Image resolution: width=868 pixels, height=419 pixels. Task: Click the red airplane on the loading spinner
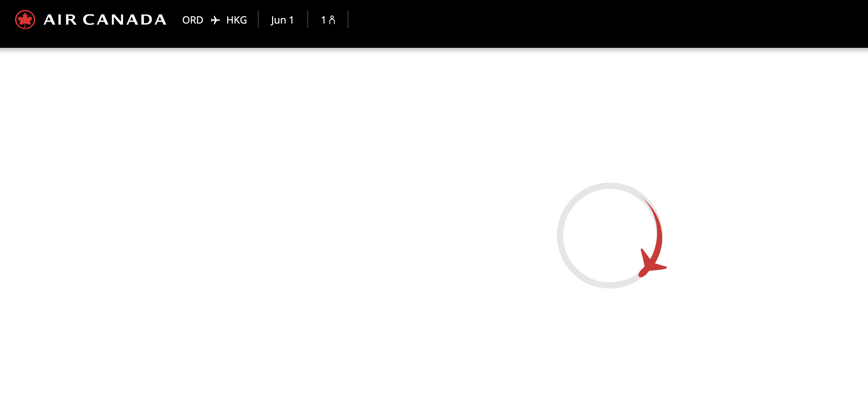652,263
